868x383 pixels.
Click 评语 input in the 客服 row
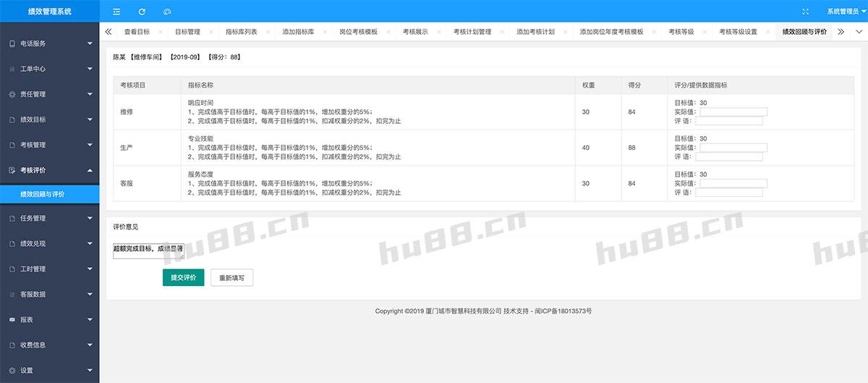click(731, 193)
